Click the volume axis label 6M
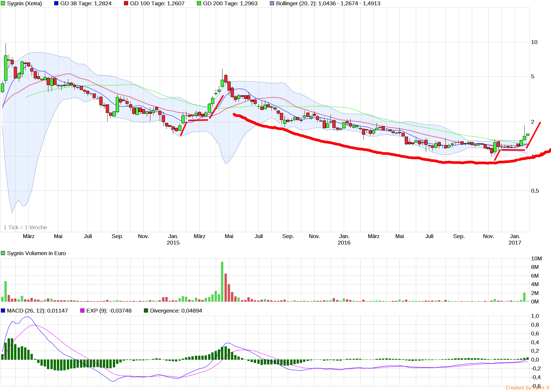The width and height of the screenshot is (551, 392). (x=535, y=276)
